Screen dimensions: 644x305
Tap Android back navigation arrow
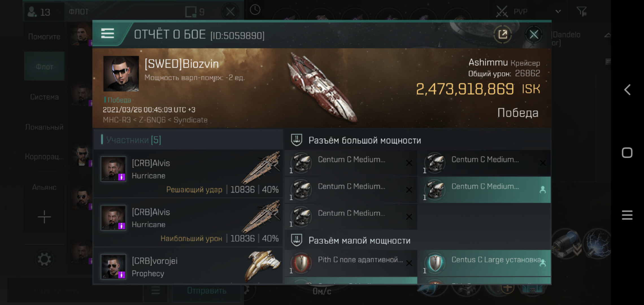[627, 90]
